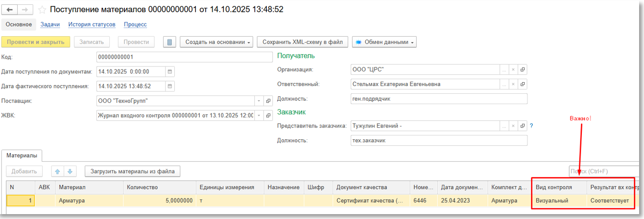Click the Код input field
644x219 pixels.
pyautogui.click(x=184, y=57)
